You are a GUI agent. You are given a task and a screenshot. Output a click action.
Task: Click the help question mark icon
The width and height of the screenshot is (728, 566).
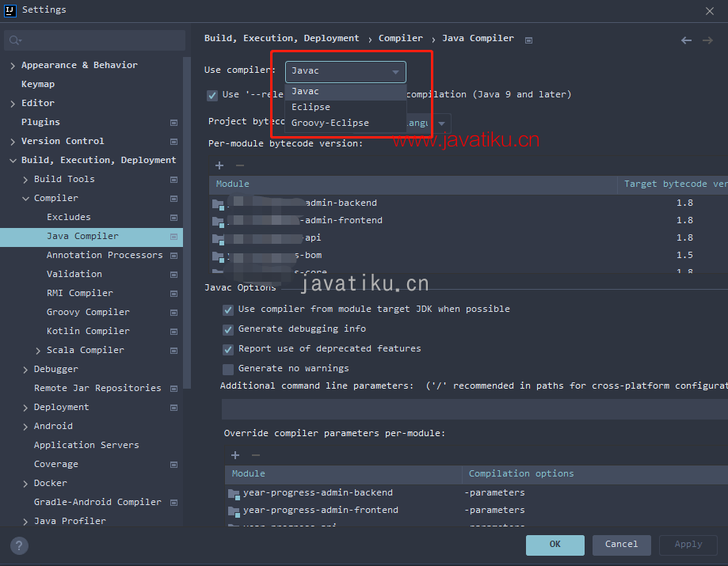[19, 545]
